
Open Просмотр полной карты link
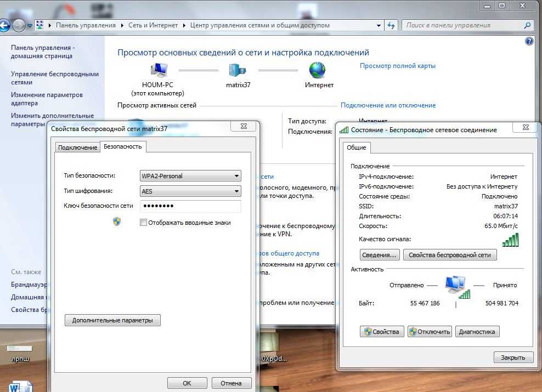point(398,66)
